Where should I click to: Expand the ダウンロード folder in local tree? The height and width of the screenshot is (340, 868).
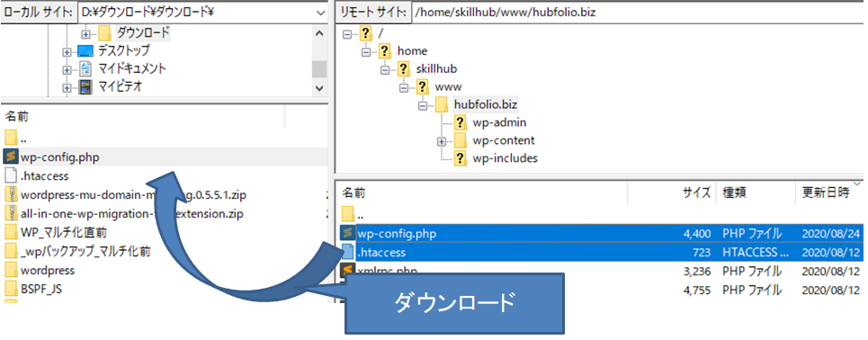85,33
